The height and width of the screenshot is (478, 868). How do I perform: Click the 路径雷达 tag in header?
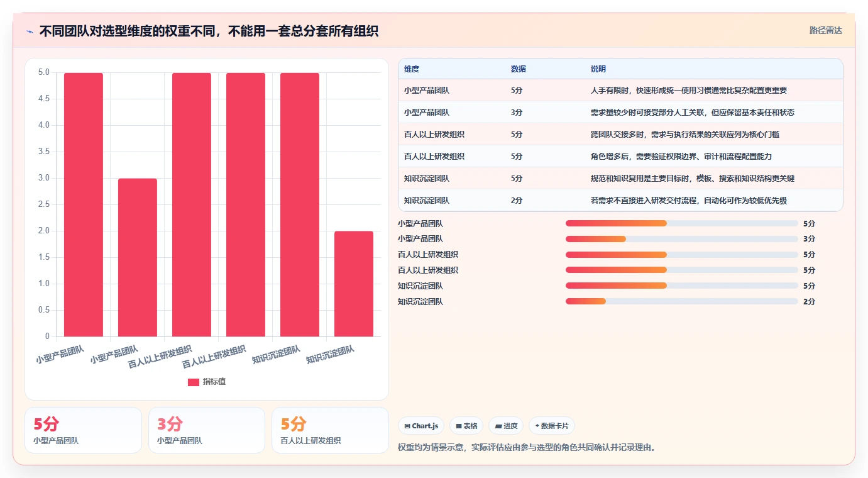coord(825,30)
